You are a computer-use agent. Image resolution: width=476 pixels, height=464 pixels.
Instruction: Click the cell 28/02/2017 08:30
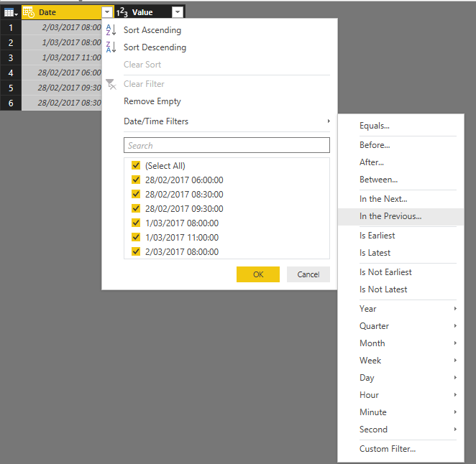tap(62, 103)
